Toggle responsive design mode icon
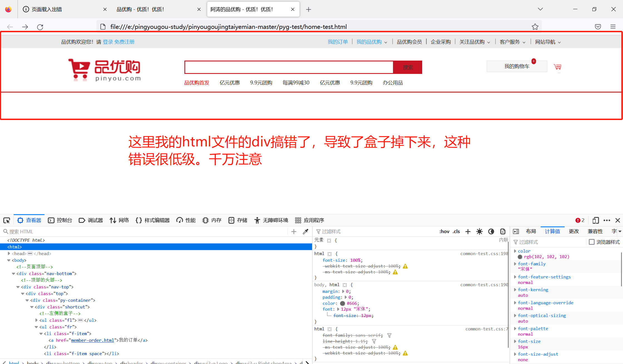623x364 pixels. (595, 220)
